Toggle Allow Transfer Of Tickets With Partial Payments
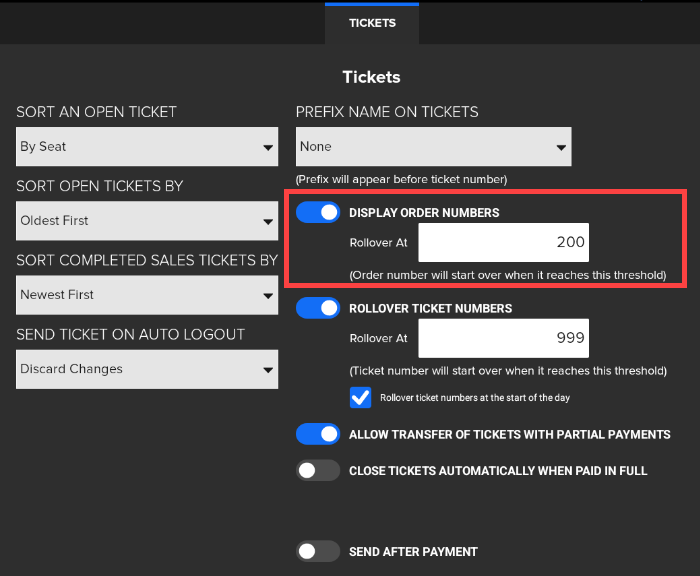Viewport: 700px width, 576px height. tap(318, 434)
